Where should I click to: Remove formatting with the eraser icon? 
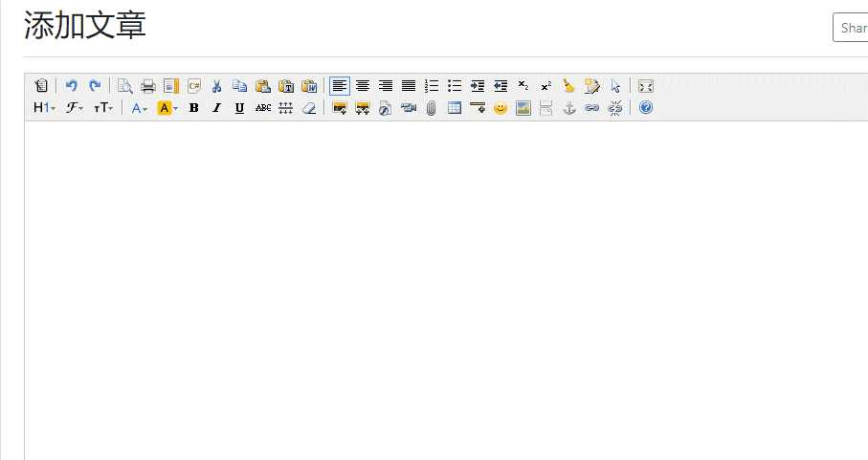pyautogui.click(x=309, y=108)
